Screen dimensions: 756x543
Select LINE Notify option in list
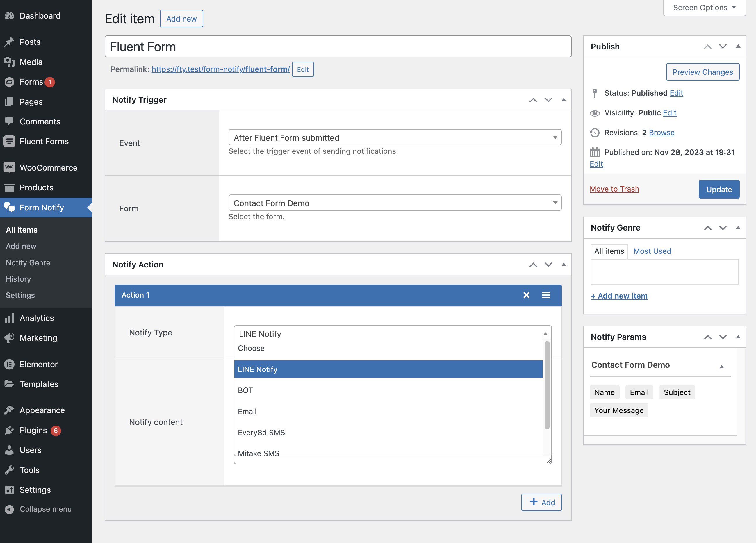[x=388, y=369]
